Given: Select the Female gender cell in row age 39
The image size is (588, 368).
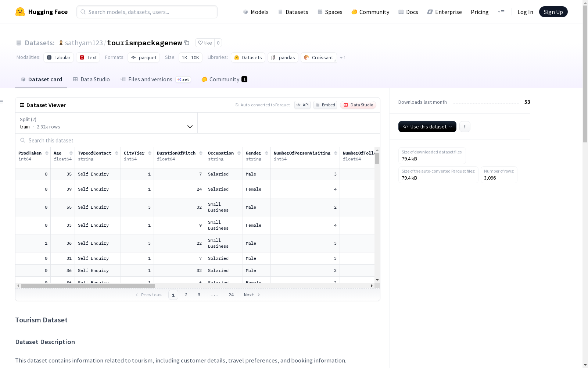Looking at the screenshot, I should click(x=257, y=189).
